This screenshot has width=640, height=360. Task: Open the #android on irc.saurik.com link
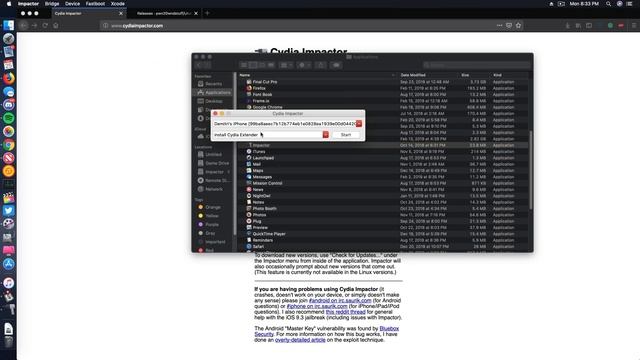pos(340,300)
